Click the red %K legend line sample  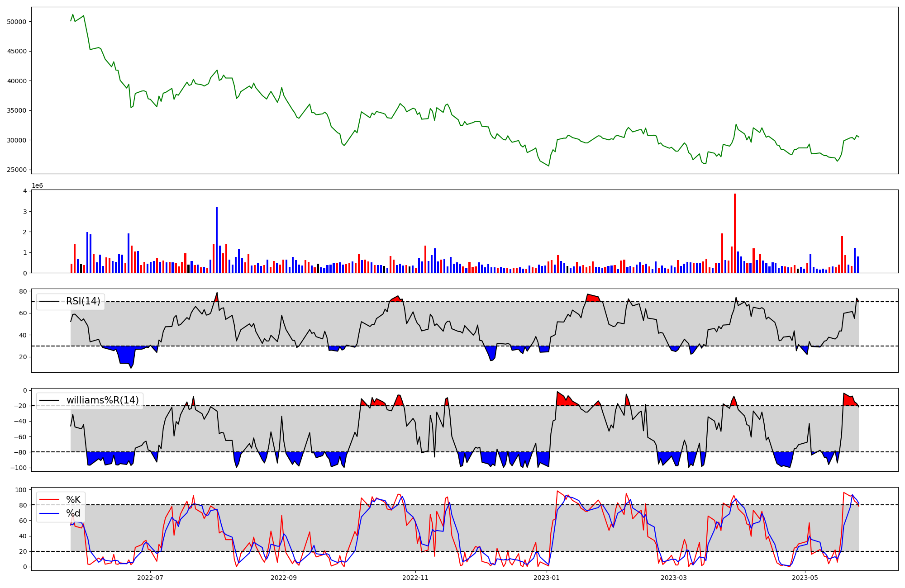point(49,500)
